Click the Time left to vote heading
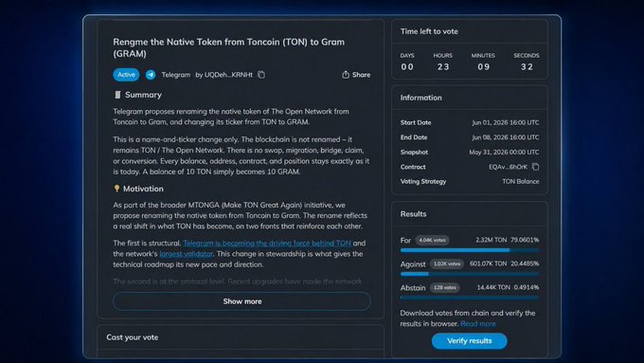Viewport: 644px width, 363px height. pyautogui.click(x=429, y=31)
